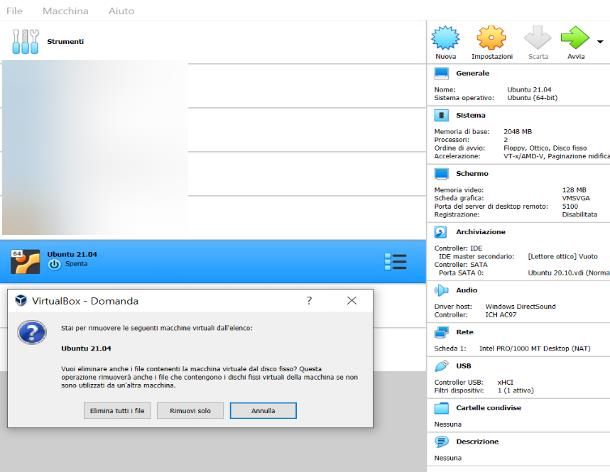Close the VirtualBox Domanda dialog

[x=352, y=300]
